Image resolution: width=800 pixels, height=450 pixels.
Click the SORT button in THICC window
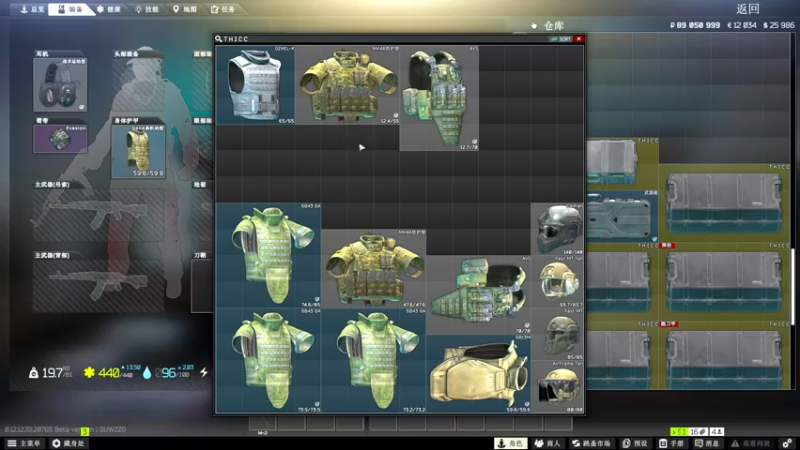(561, 39)
